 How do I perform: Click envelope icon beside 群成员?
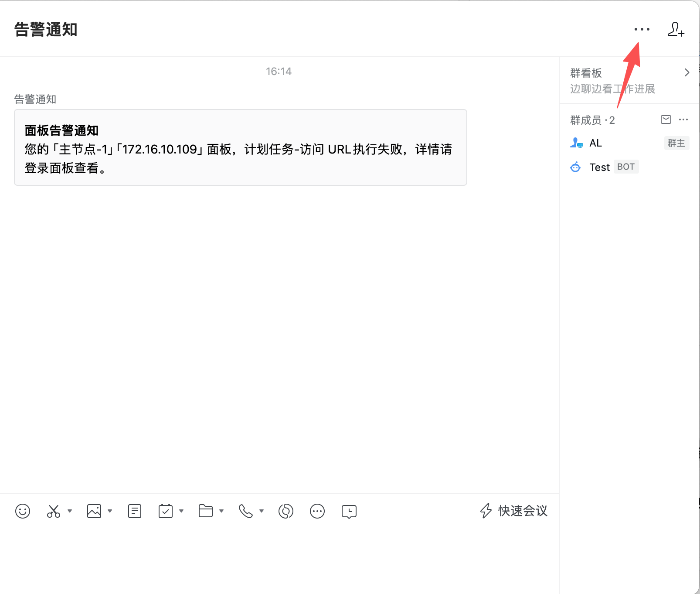click(666, 119)
